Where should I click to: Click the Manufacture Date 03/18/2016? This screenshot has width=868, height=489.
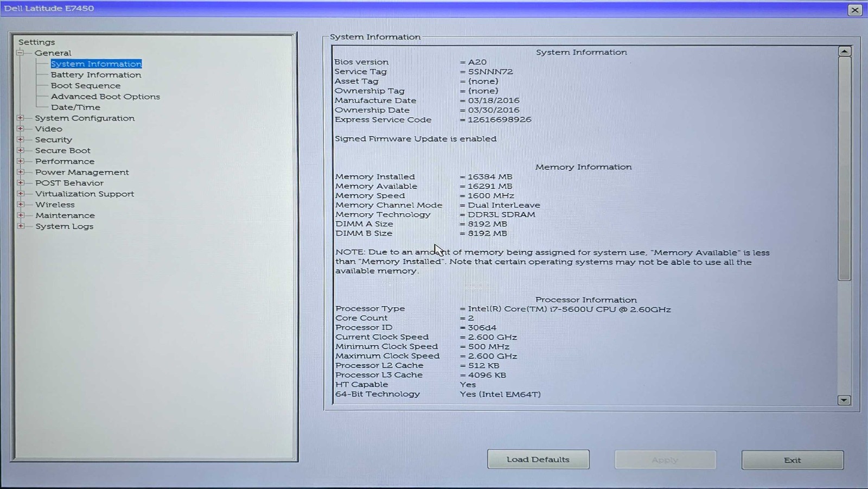(x=494, y=101)
